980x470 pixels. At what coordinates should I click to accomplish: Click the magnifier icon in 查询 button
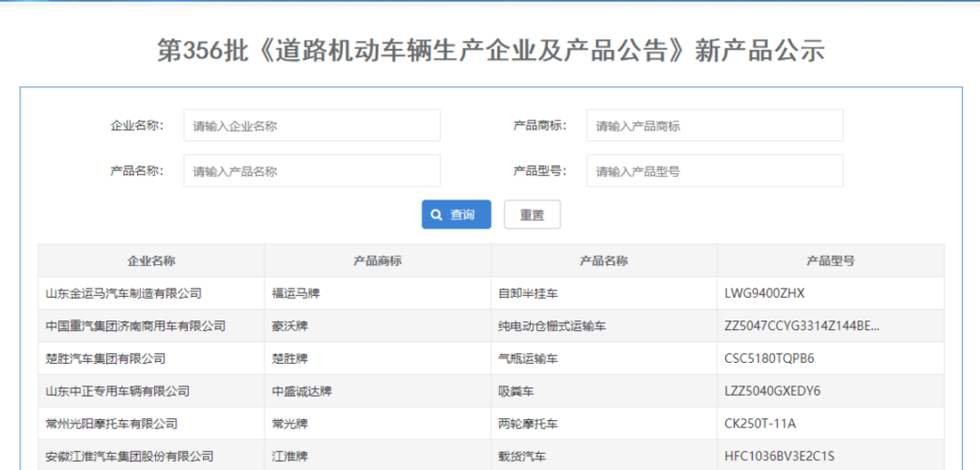pyautogui.click(x=436, y=215)
